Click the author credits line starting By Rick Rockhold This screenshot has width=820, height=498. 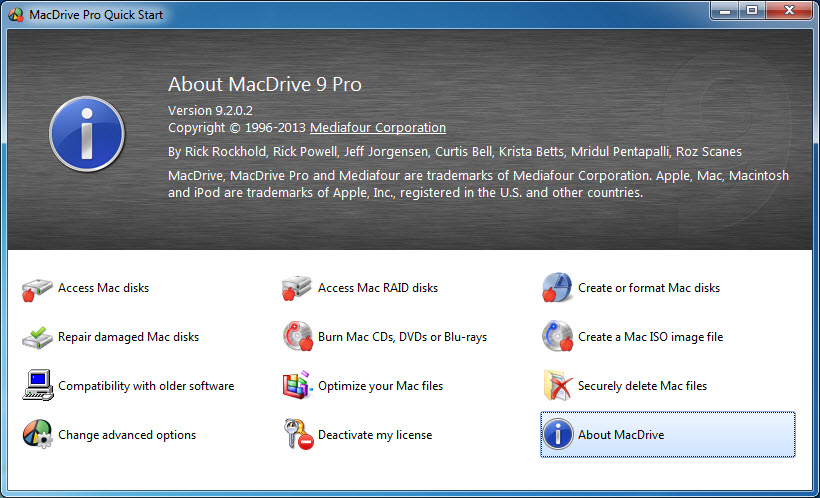454,152
